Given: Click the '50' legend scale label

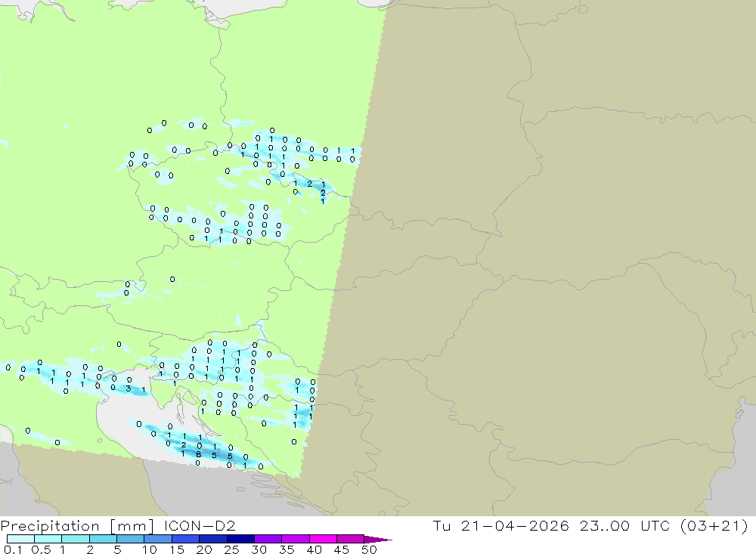Looking at the screenshot, I should coord(369,549).
